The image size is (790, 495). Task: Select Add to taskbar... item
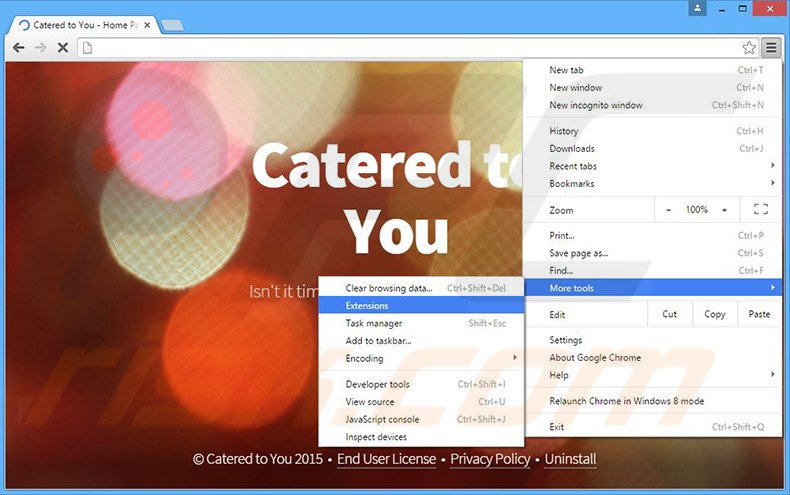point(422,341)
